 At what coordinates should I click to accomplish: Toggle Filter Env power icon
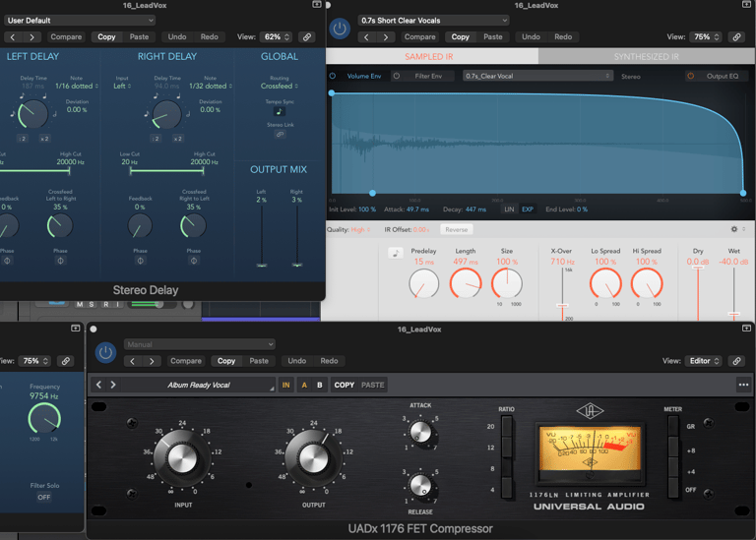(397, 76)
